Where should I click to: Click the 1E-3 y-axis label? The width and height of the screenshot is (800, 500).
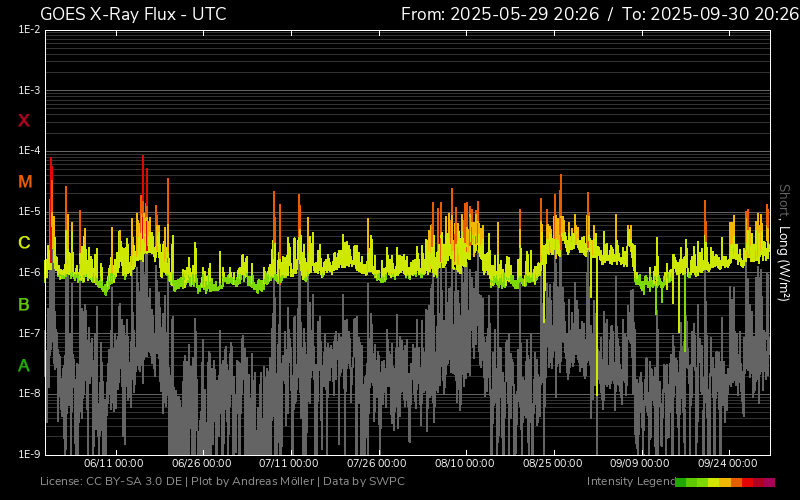(x=29, y=91)
